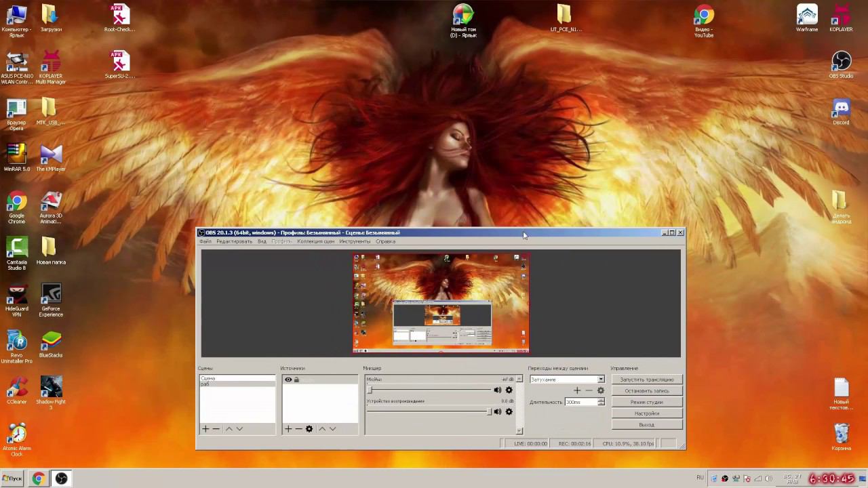The width and height of the screenshot is (868, 488).
Task: Open the Редактировать menu
Action: [x=234, y=241]
